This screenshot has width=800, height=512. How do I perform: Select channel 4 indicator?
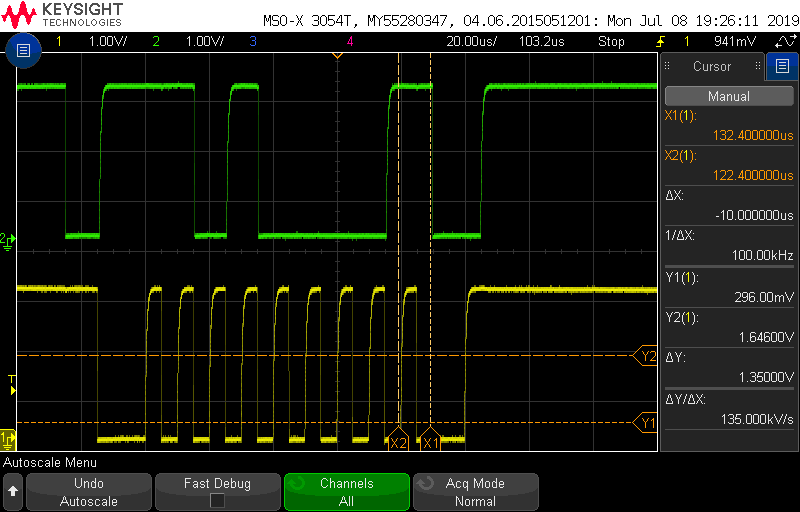click(349, 41)
